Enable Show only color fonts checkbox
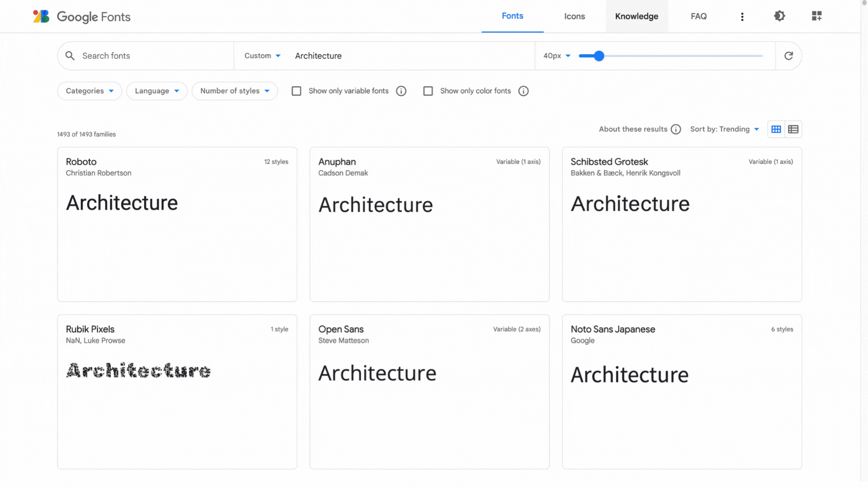Screen dimensions: 868x488 428,91
